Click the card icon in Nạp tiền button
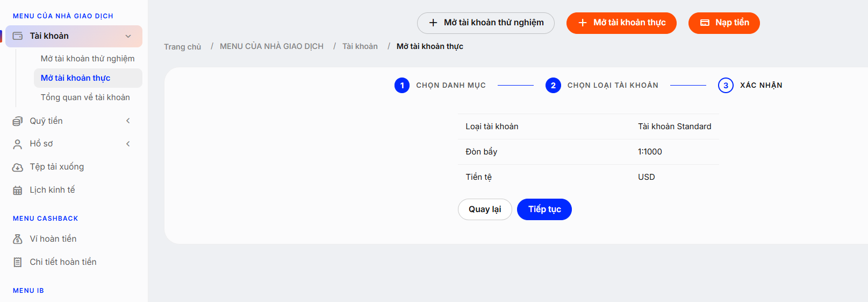 pyautogui.click(x=705, y=23)
